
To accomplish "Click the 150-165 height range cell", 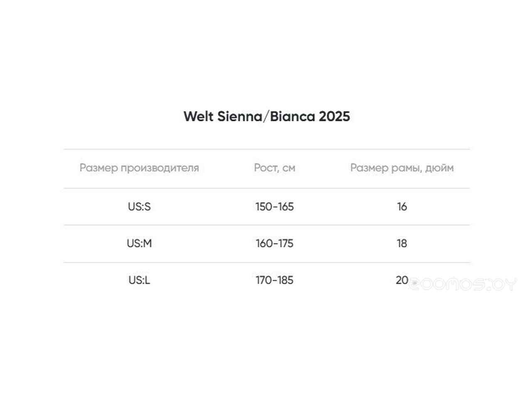I will (275, 207).
